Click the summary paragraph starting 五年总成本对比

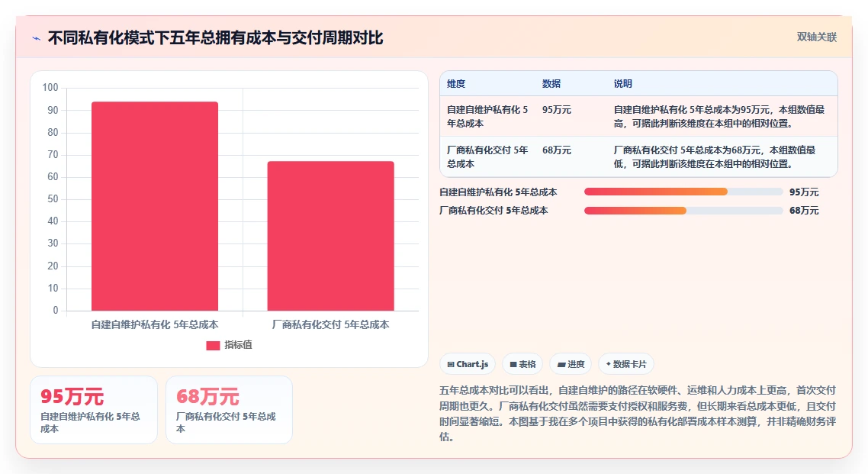click(x=638, y=413)
